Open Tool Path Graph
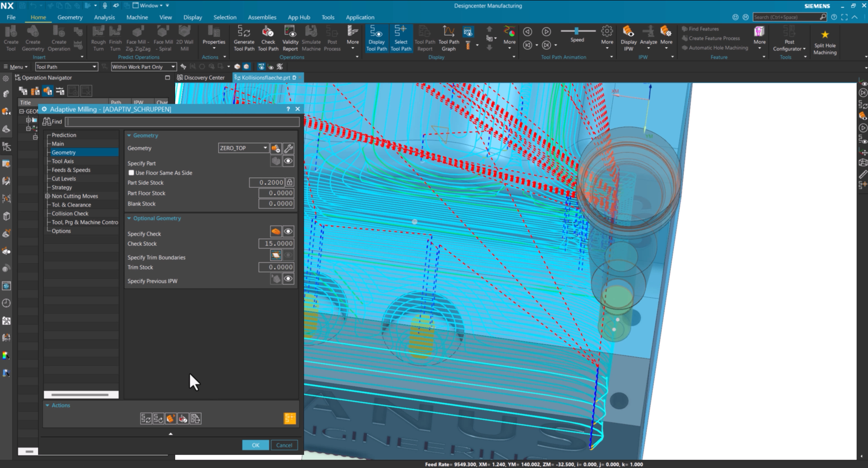The height and width of the screenshot is (468, 868). [448, 38]
